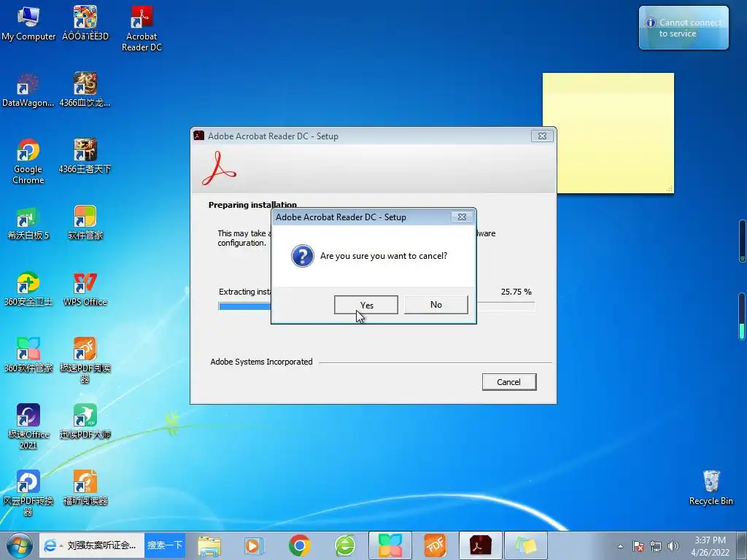
Task: Click the 搜索一下 search button in taskbar
Action: (x=165, y=545)
